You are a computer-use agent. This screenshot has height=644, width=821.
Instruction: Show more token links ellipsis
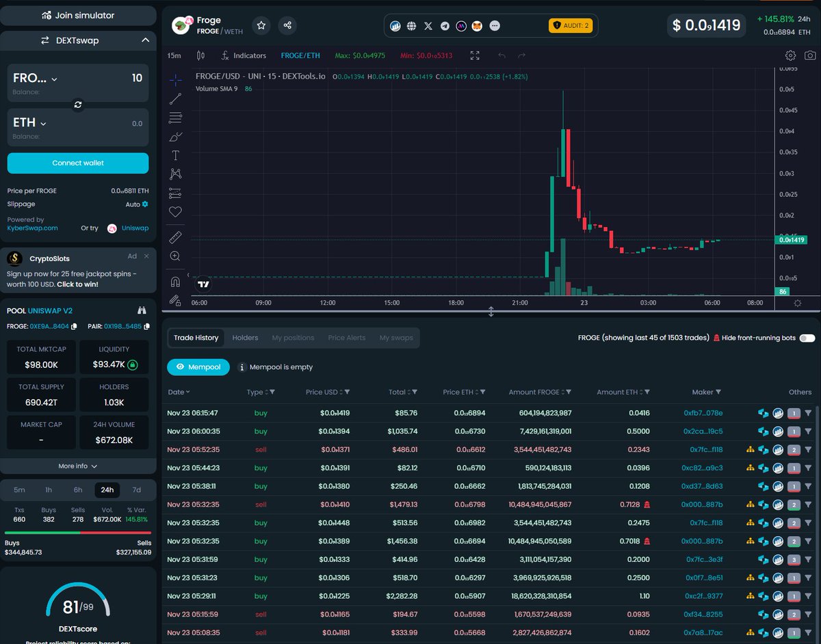[x=495, y=26]
